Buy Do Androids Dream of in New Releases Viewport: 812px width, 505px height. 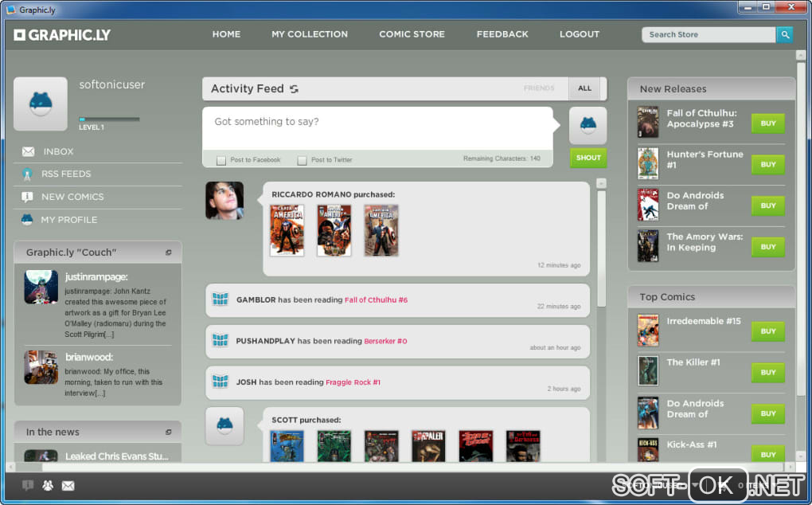pos(768,206)
